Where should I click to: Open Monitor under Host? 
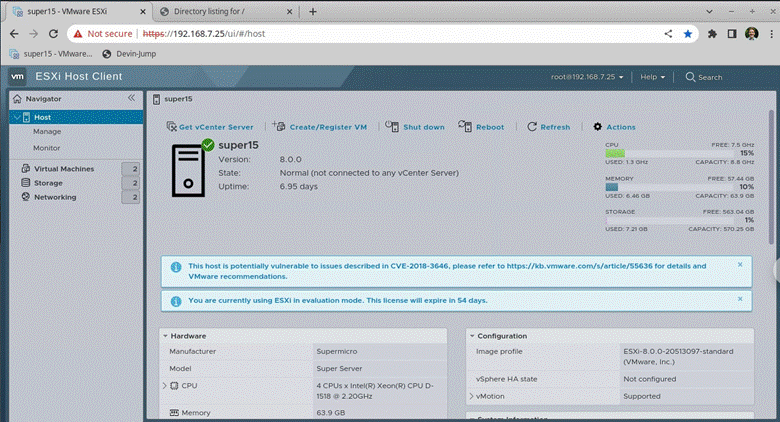pyautogui.click(x=47, y=148)
